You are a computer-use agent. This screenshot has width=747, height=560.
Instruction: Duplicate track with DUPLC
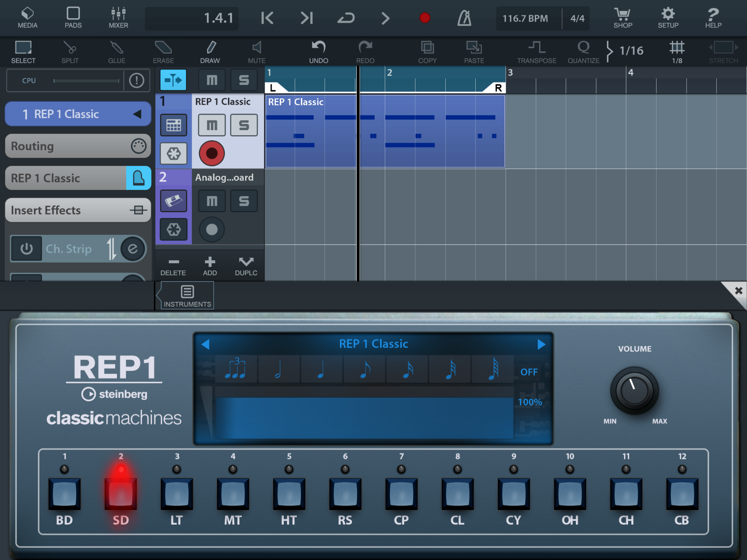[x=246, y=267]
